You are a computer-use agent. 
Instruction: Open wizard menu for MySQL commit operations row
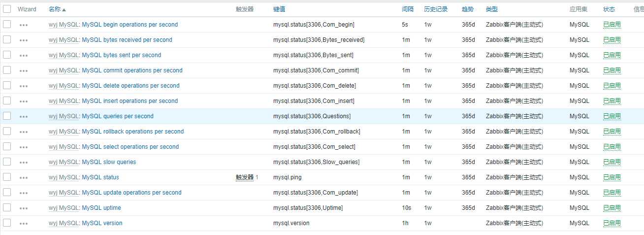tap(24, 70)
